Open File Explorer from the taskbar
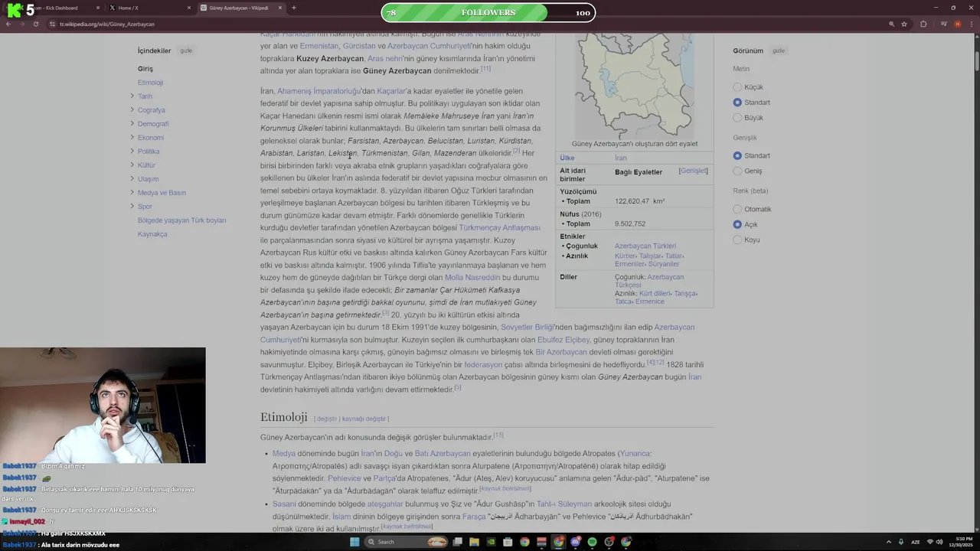The height and width of the screenshot is (551, 980). click(474, 542)
